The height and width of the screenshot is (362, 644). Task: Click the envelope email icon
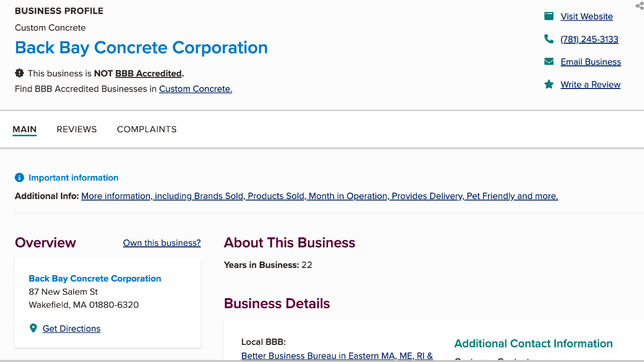(x=549, y=61)
